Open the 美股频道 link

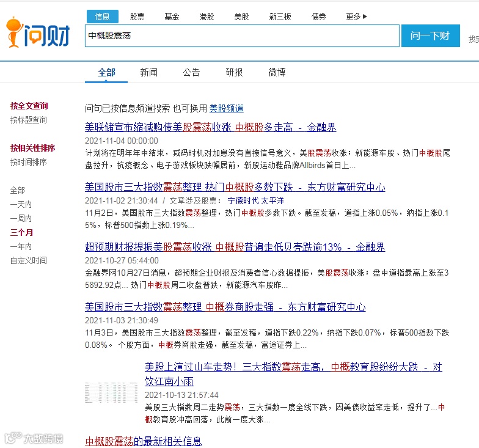(x=226, y=109)
